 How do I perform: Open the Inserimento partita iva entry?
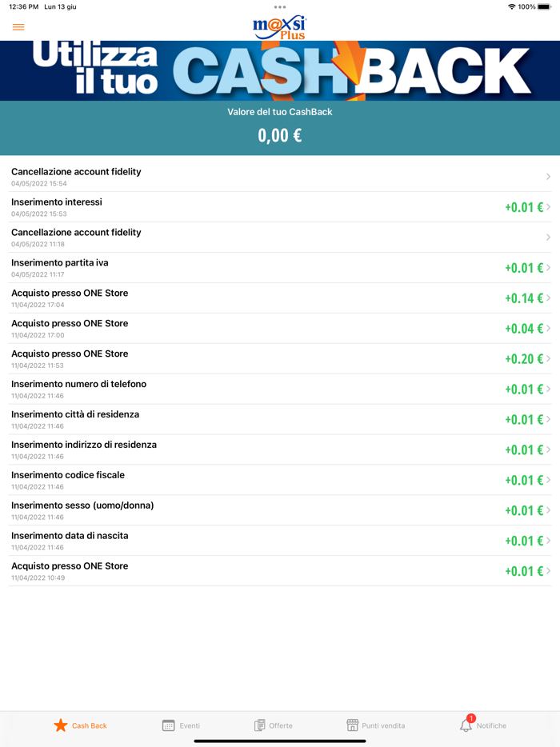pos(280,268)
